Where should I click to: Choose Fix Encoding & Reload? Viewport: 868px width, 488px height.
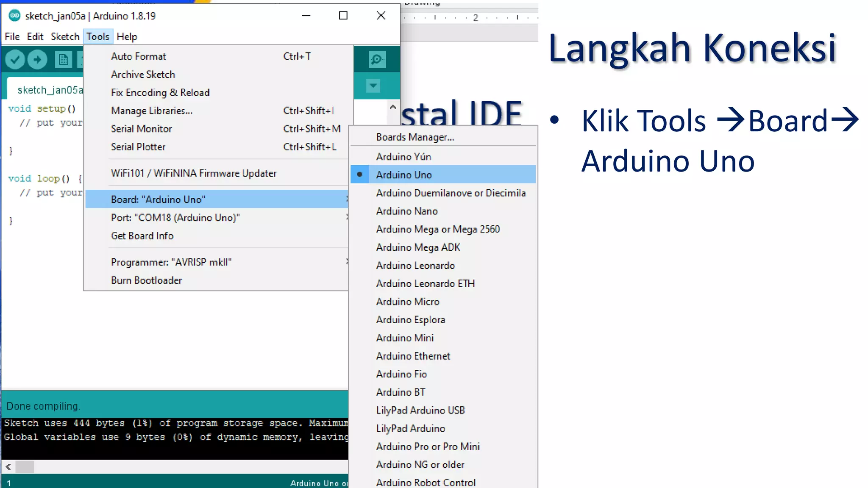[218, 93]
